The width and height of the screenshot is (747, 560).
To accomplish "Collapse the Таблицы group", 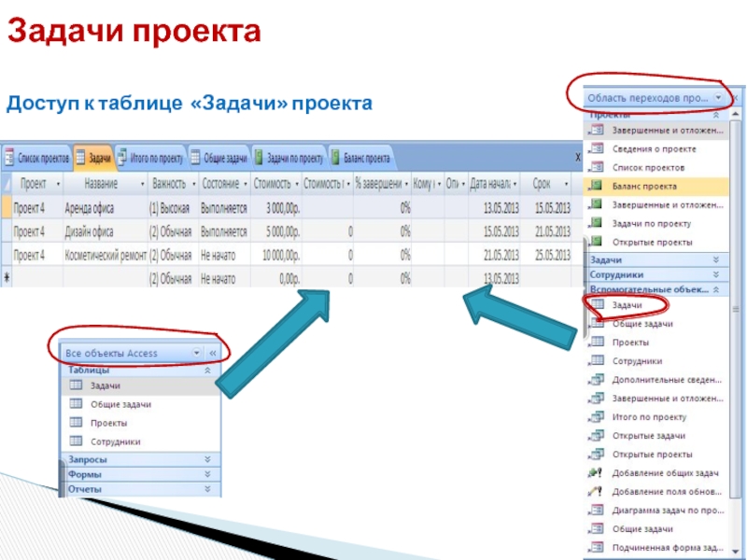I will click(206, 370).
